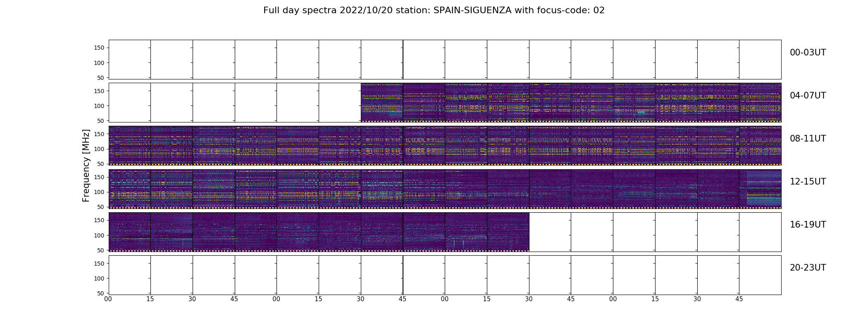Viewport: 868px width, 331px height.
Task: Select the '00-03UT' row label
Action: point(808,53)
